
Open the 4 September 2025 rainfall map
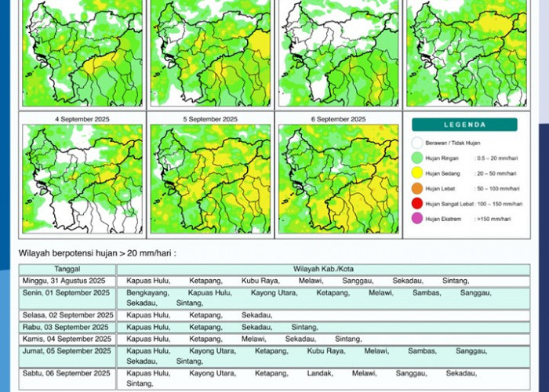(82, 179)
